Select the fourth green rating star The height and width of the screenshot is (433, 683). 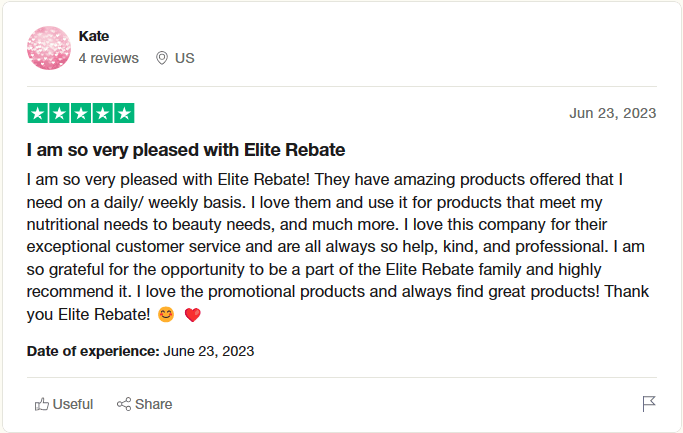coord(102,113)
